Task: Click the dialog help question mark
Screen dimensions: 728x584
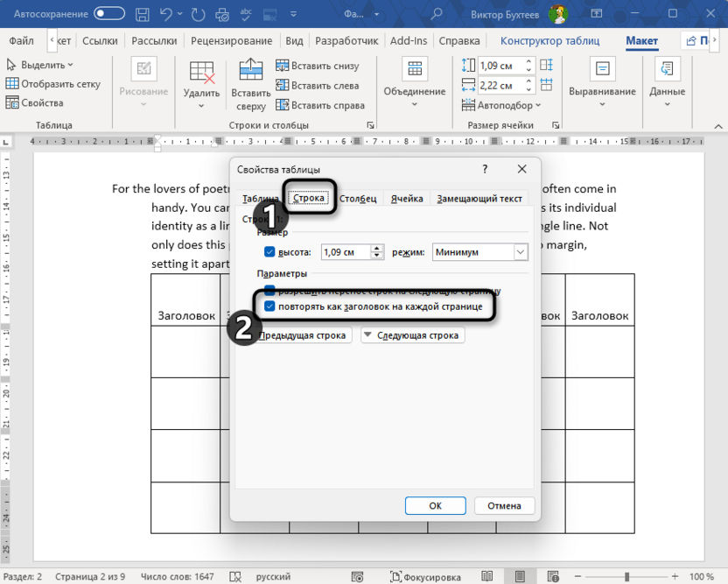Action: click(485, 169)
